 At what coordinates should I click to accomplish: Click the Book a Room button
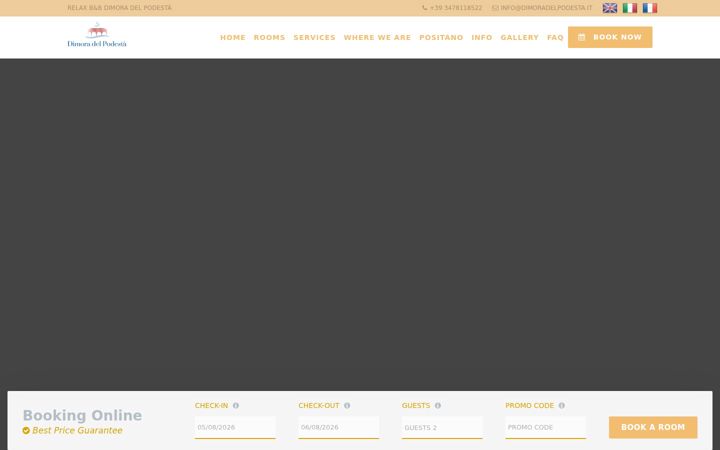point(653,427)
